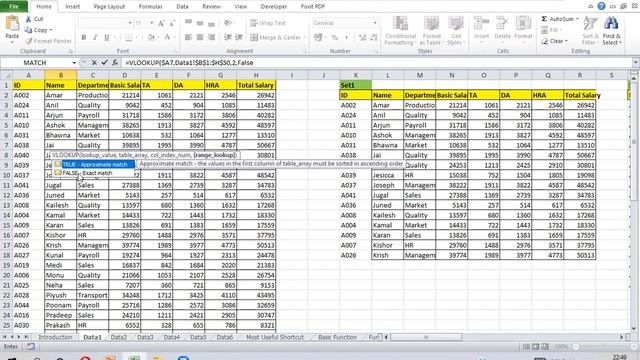
Task: Toggle Underline formatting
Action: (107, 38)
